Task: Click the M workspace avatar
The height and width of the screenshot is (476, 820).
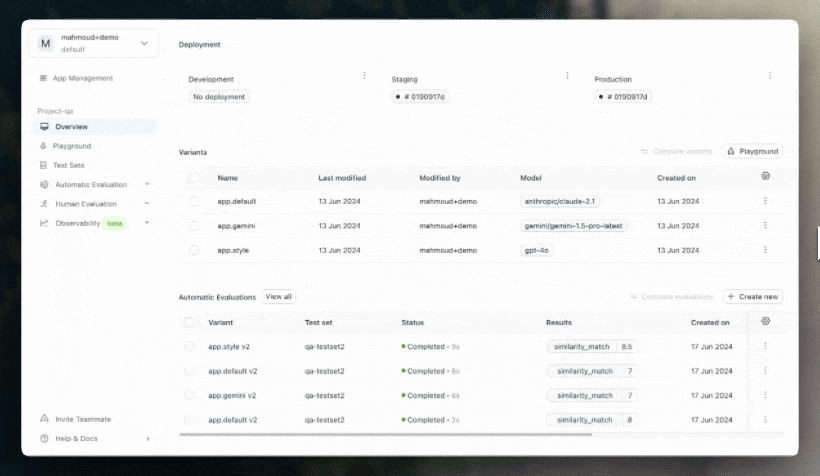Action: coord(45,43)
